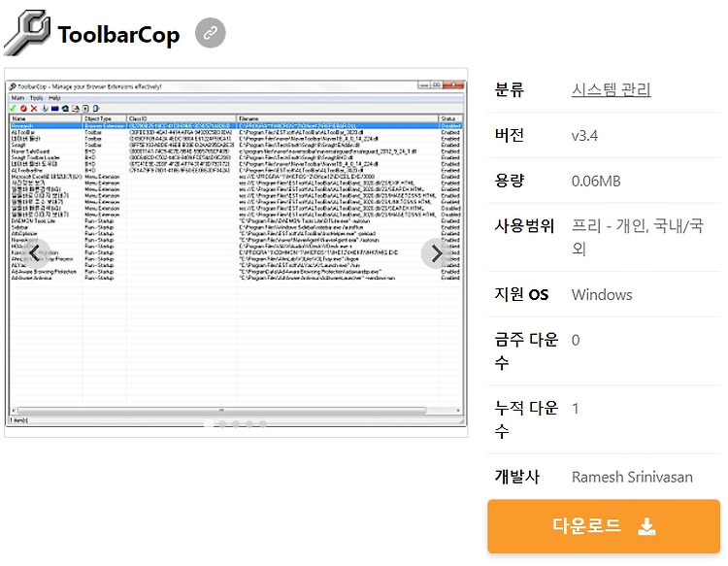Advance to the next screenshot with right arrow
This screenshot has height=566, width=728.
pos(436,253)
